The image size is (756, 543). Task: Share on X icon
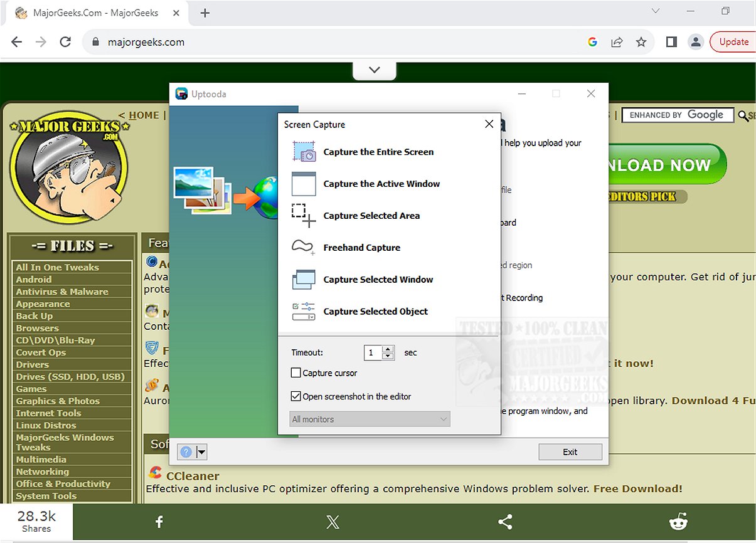333,522
